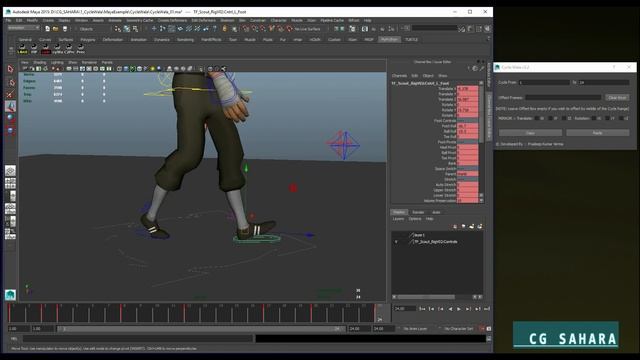Click the Copy button in Cycle Wala
Viewport: 640px width, 360px height.
tap(530, 133)
